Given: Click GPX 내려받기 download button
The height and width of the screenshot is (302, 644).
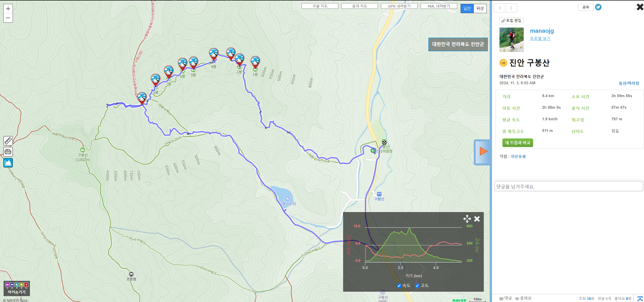Looking at the screenshot, I should 399,6.
